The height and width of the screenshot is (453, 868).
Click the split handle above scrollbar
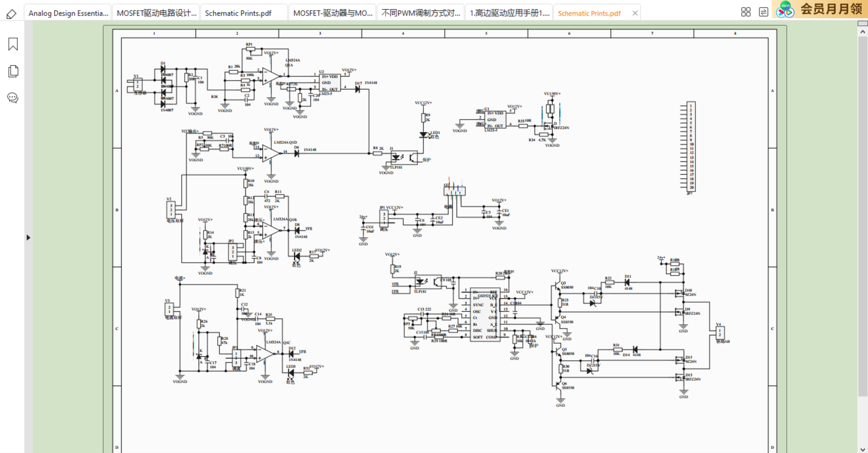[863, 24]
